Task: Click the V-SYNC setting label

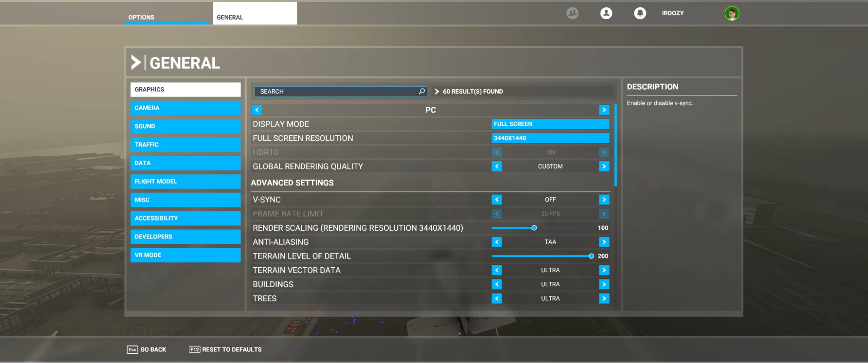Action: click(267, 200)
